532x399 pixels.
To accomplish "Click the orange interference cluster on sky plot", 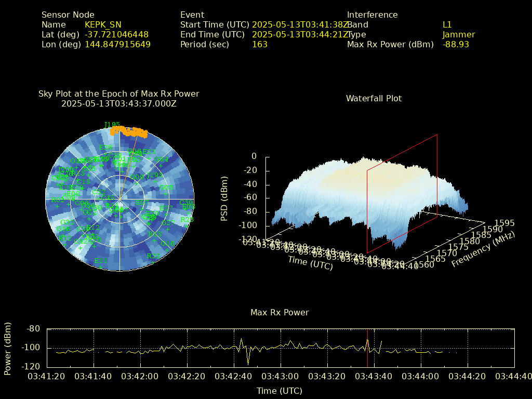I will click(x=130, y=131).
